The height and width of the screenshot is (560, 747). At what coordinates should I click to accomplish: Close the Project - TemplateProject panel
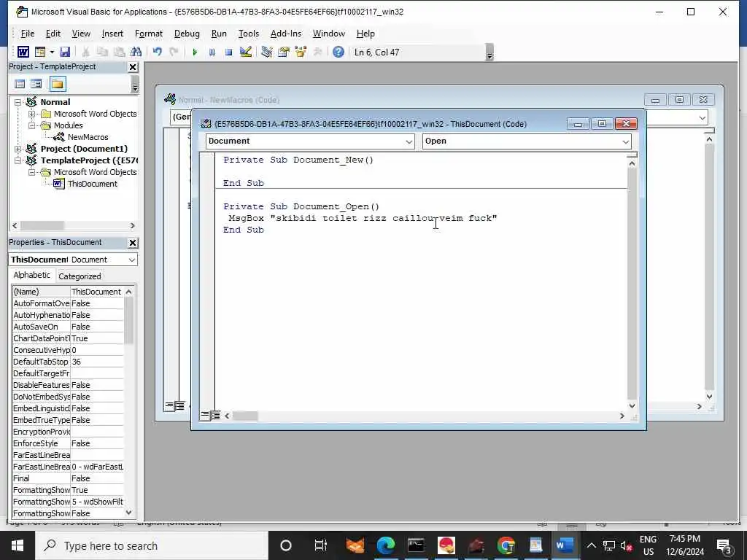(x=133, y=67)
